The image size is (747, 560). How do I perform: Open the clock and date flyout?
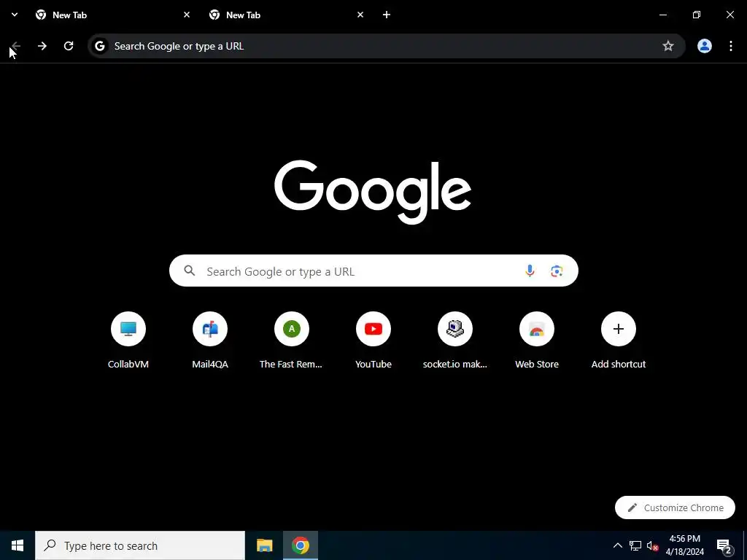click(x=684, y=545)
